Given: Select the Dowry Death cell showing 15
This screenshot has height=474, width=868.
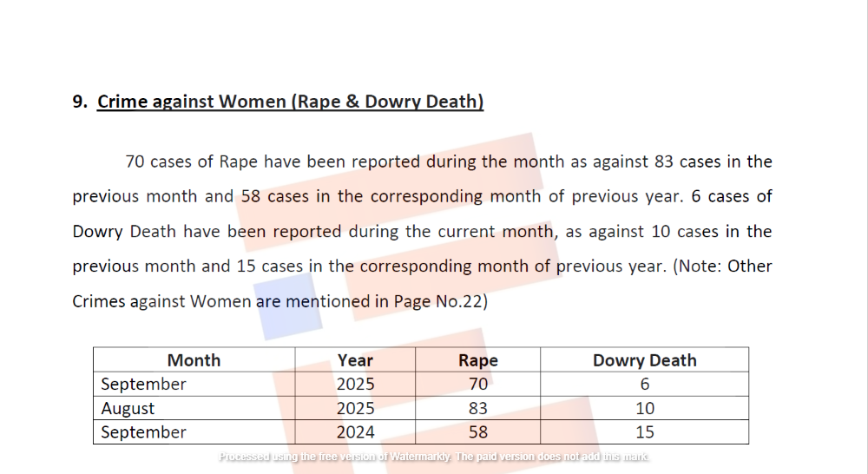Looking at the screenshot, I should [x=644, y=432].
